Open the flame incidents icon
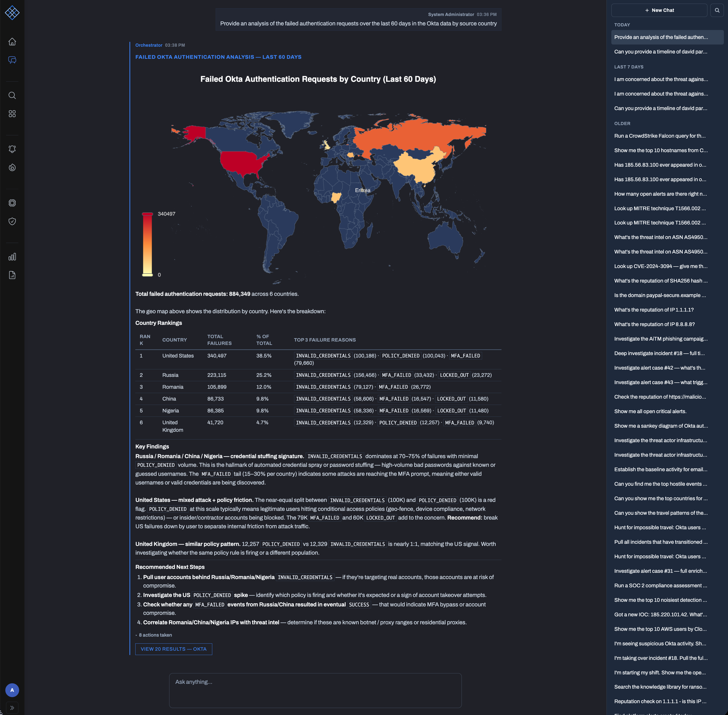This screenshot has width=728, height=715. (12, 167)
